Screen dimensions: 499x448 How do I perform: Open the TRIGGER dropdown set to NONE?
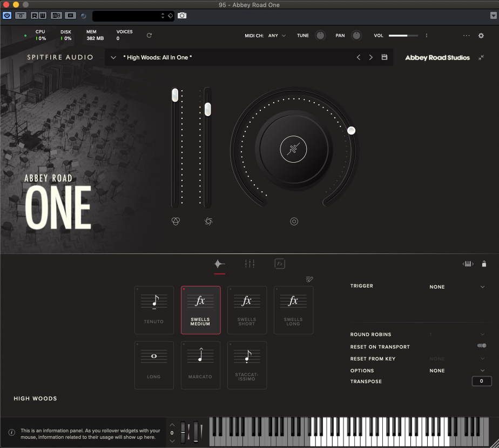(457, 287)
